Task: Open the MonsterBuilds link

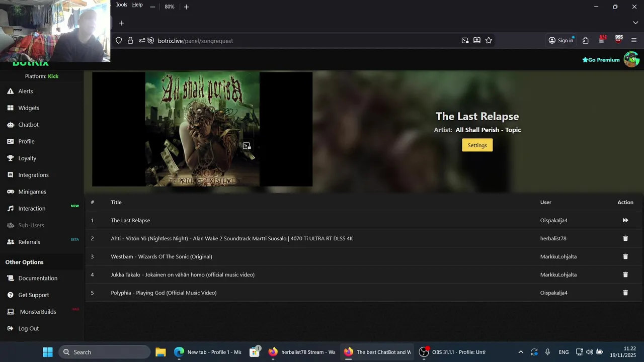Action: (x=38, y=312)
